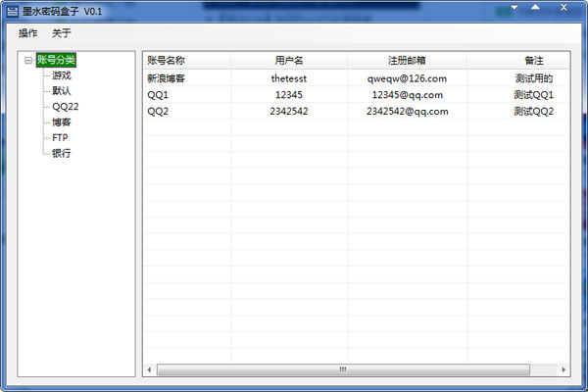The image size is (588, 392).
Task: Select the FTP category
Action: click(x=60, y=137)
